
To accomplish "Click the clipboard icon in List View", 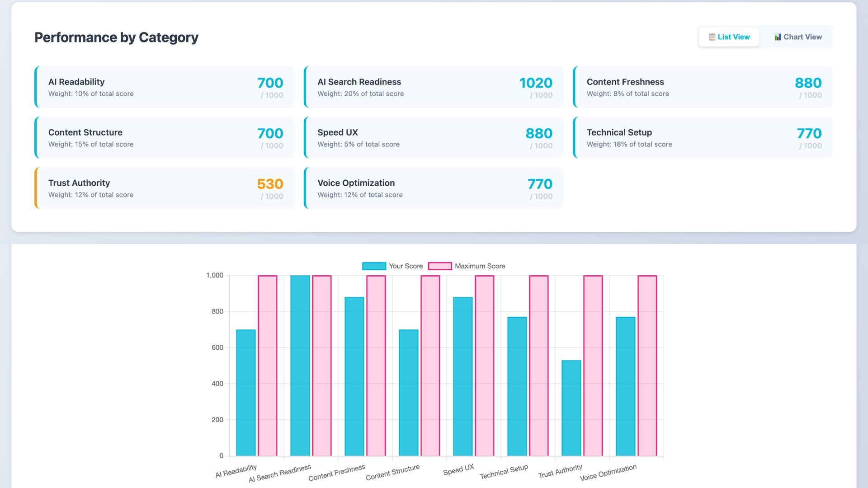I will pos(712,37).
